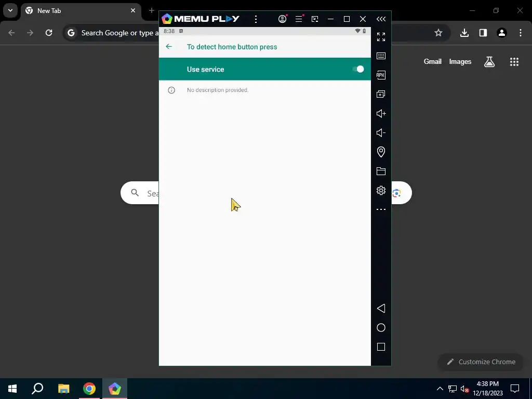
Task: Collapse MEmu sidebar with triple chevron
Action: click(381, 19)
